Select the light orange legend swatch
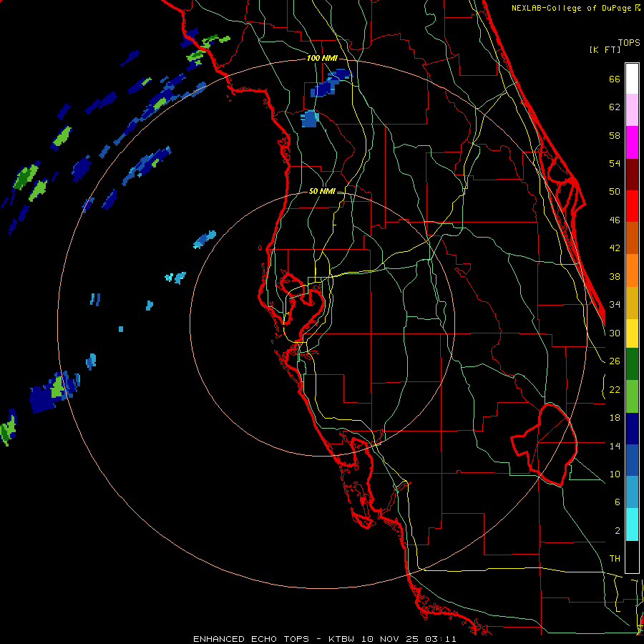This screenshot has width=644, height=644. 632,270
